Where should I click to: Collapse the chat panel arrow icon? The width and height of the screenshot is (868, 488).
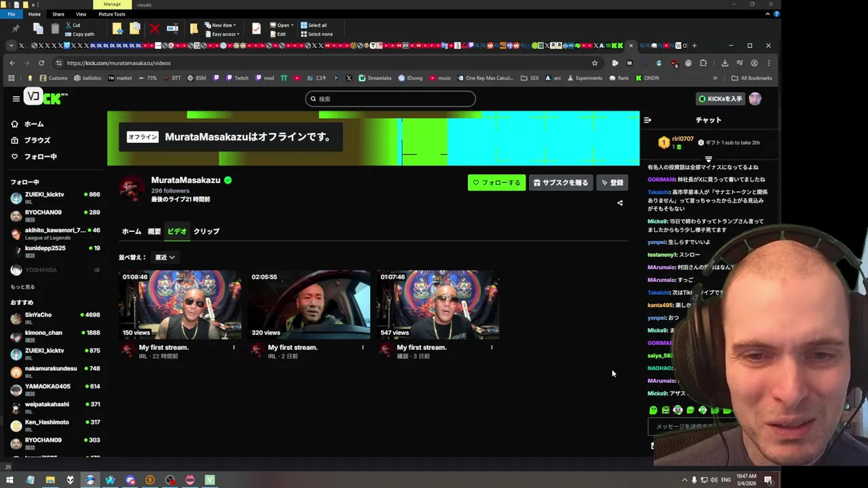pos(647,120)
